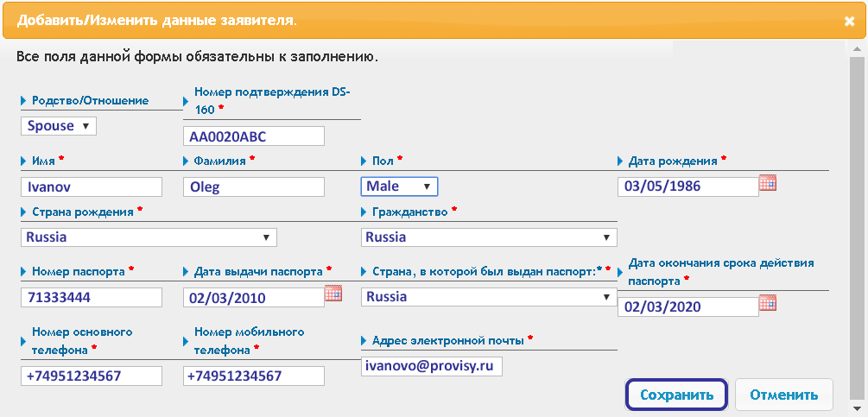Open the calendar for Дата выдачи паспорта
868x417 pixels.
tap(333, 294)
